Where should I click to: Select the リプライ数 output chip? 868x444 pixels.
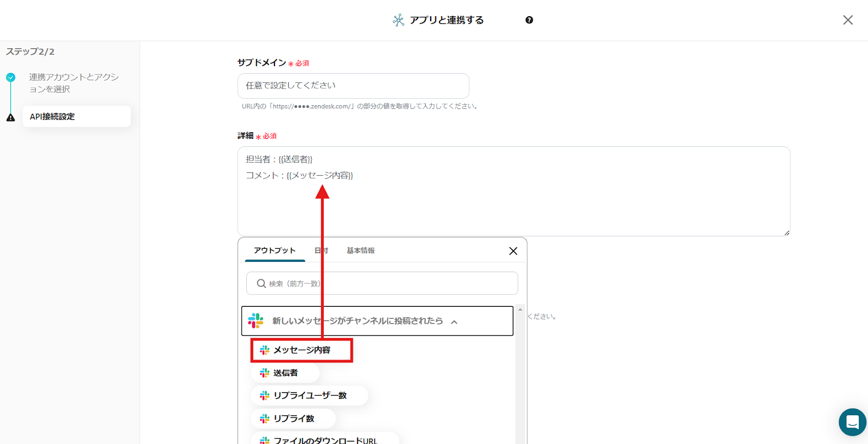pyautogui.click(x=293, y=419)
